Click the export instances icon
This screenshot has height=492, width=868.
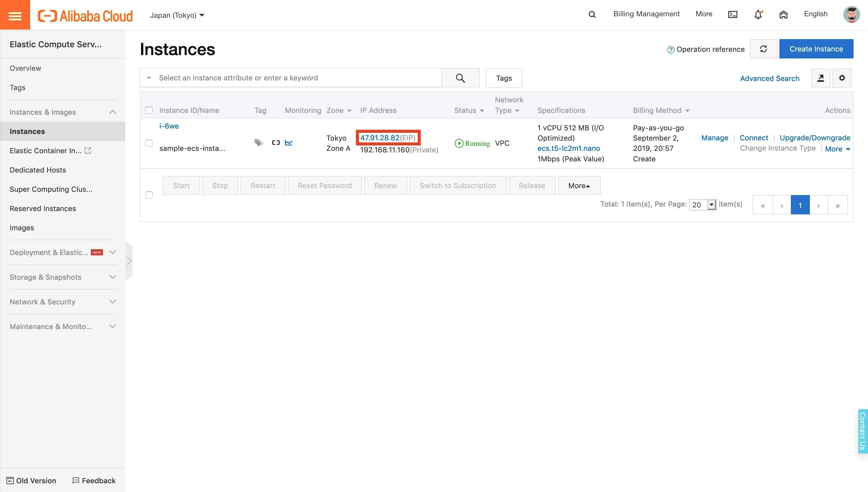pos(821,78)
